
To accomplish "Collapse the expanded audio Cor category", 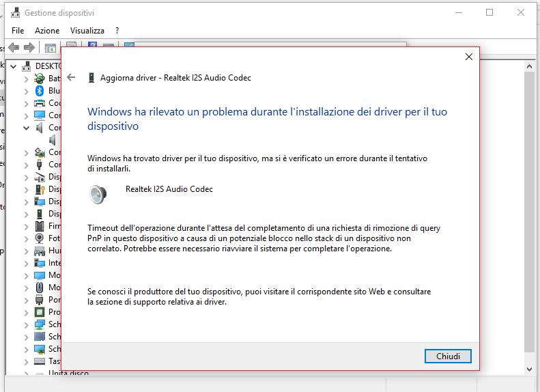I will [x=26, y=128].
